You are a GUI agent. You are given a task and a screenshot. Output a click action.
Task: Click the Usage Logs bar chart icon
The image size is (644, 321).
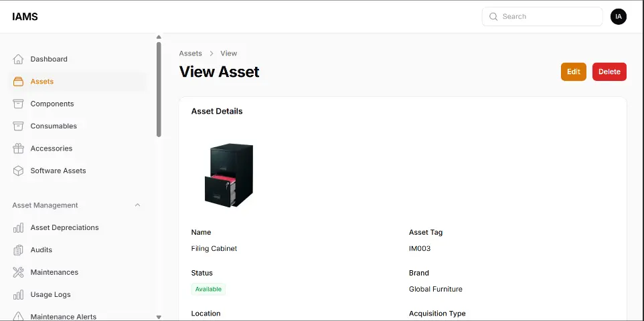(18, 295)
